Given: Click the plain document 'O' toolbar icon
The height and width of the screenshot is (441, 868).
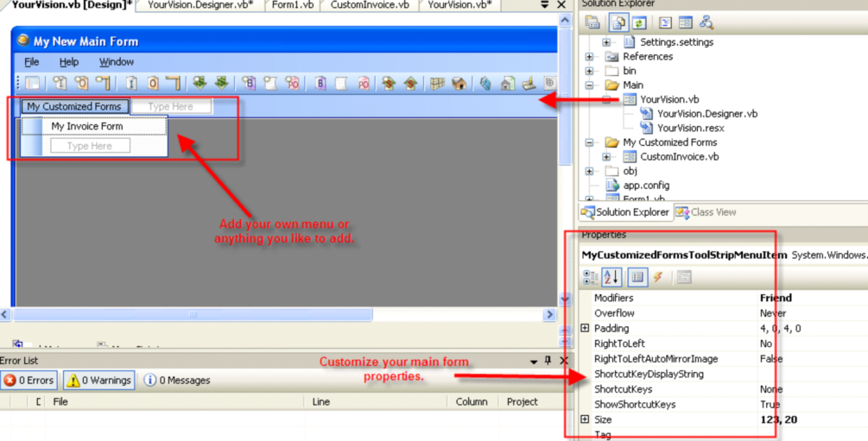Looking at the screenshot, I should 153,84.
